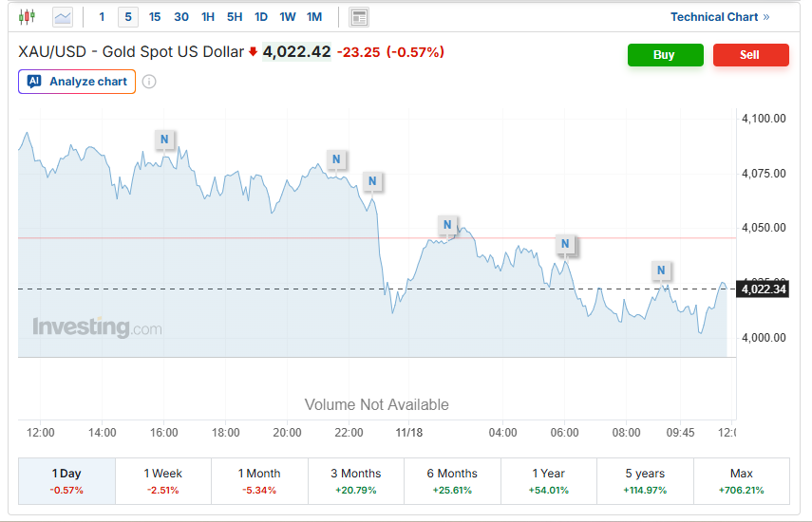Choose the 1W interval option
The image size is (812, 522).
point(288,17)
